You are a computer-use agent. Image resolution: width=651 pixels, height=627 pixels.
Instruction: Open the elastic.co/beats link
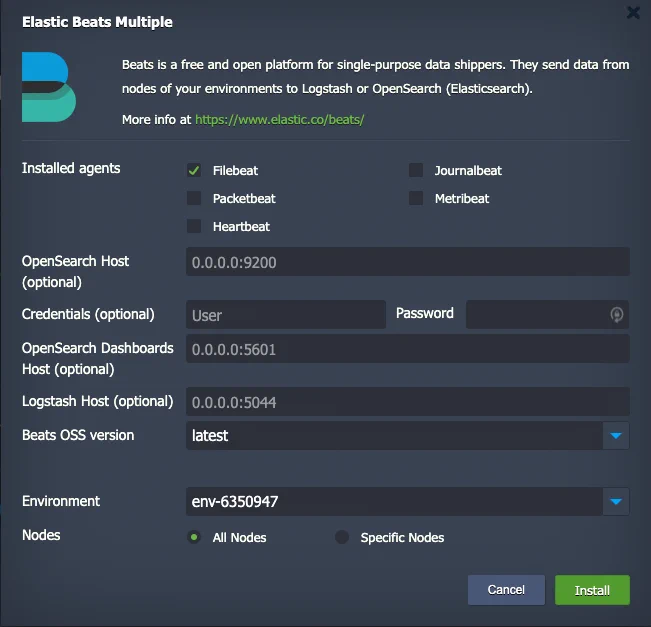click(x=279, y=120)
